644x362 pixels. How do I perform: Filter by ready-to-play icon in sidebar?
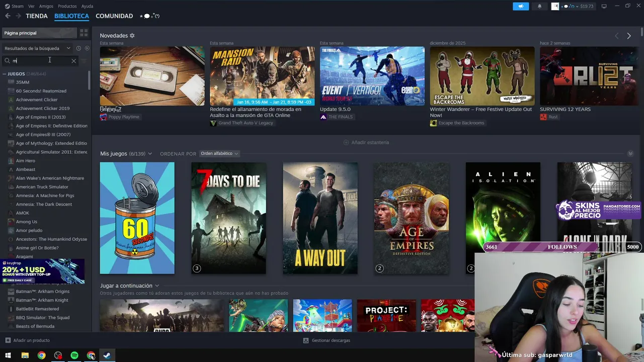click(x=87, y=48)
